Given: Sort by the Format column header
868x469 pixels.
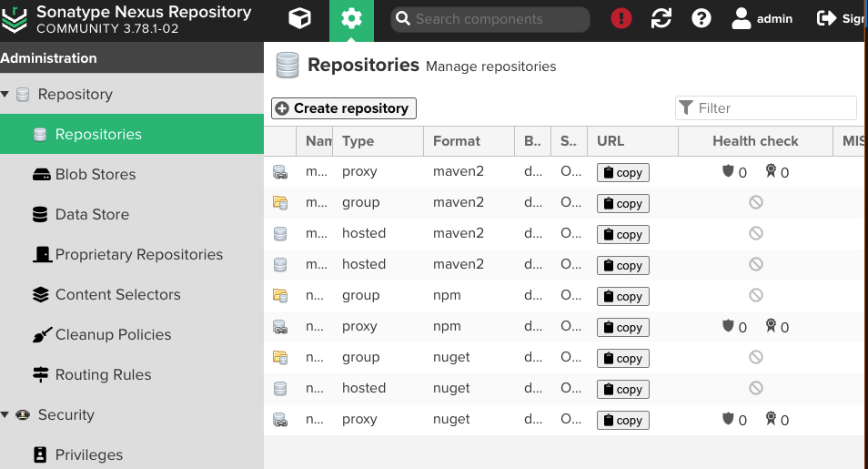Looking at the screenshot, I should 469,141.
